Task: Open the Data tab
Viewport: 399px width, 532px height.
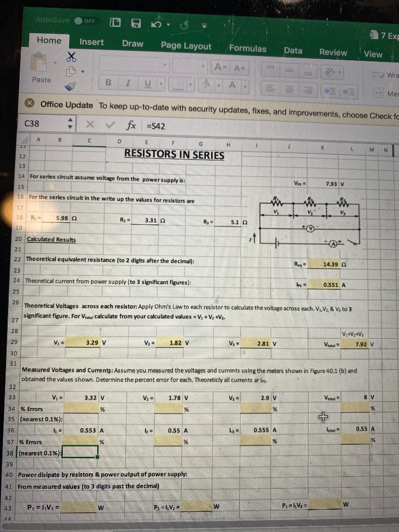Action: [293, 51]
